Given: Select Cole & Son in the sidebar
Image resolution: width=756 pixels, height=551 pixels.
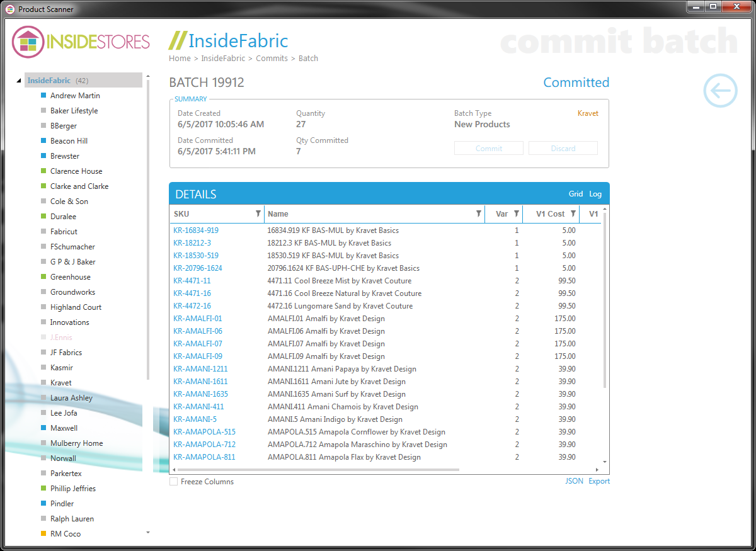Looking at the screenshot, I should click(x=69, y=202).
